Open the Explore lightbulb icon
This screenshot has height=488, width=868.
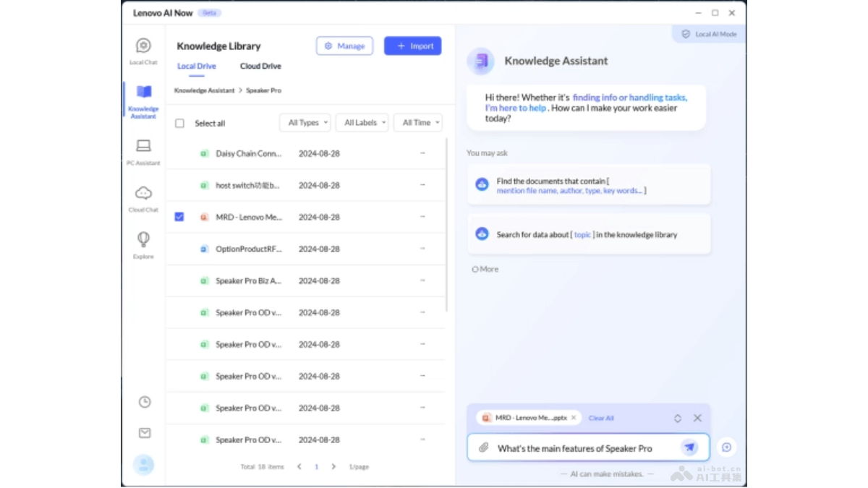point(143,240)
